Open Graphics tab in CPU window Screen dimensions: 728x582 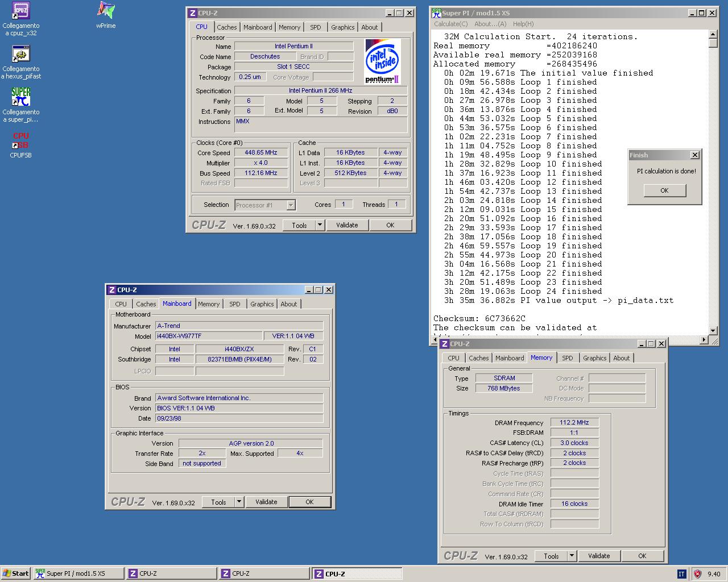[x=343, y=27]
